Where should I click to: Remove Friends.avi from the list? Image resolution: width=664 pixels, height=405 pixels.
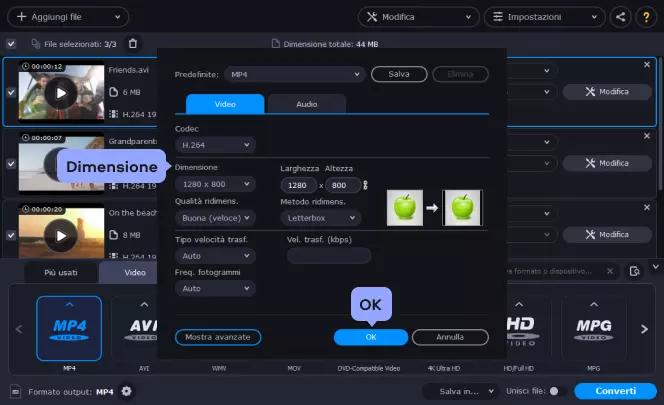(x=647, y=64)
